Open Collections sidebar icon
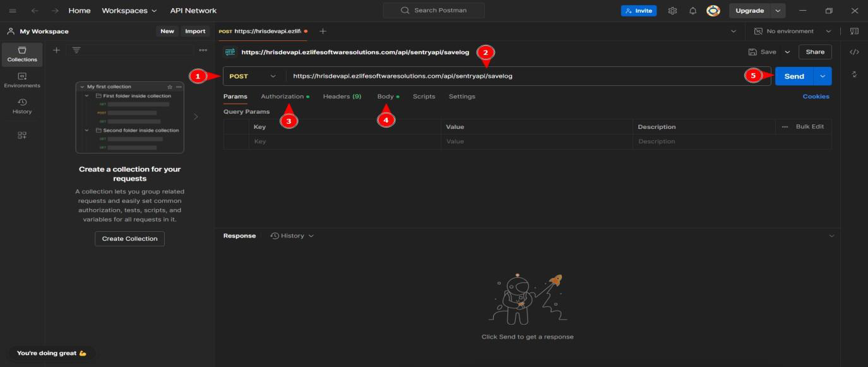The image size is (868, 367). [22, 54]
